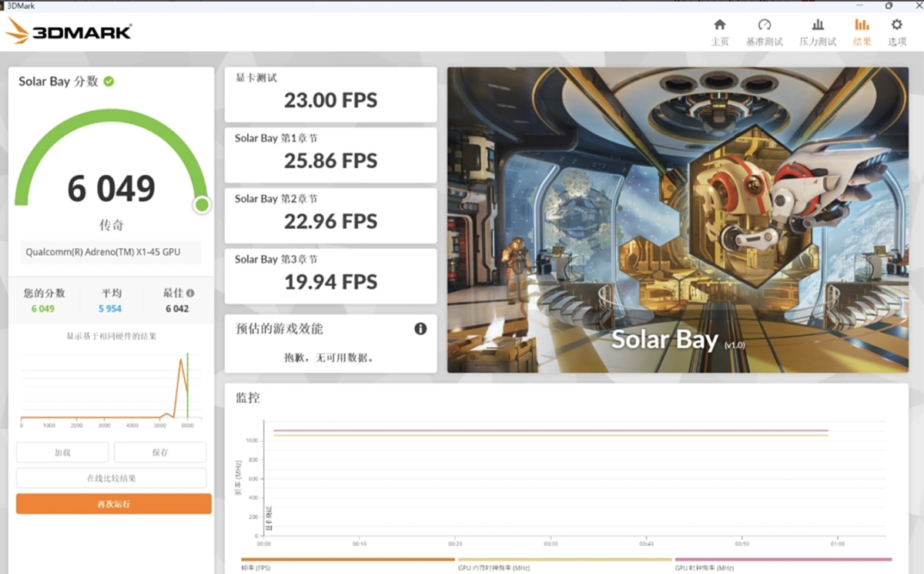The width and height of the screenshot is (924, 574).
Task: Toggle the 帧率 (FPS) legend item
Action: click(348, 564)
